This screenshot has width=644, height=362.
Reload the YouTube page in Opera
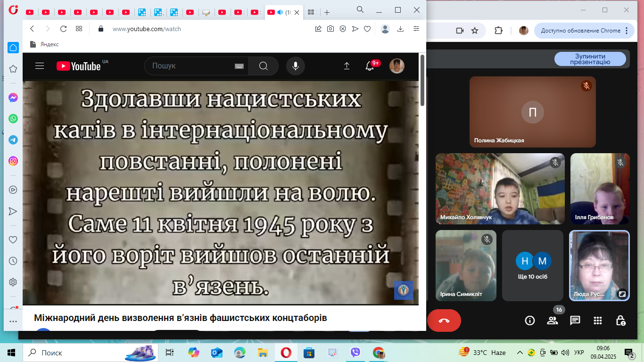click(63, 29)
